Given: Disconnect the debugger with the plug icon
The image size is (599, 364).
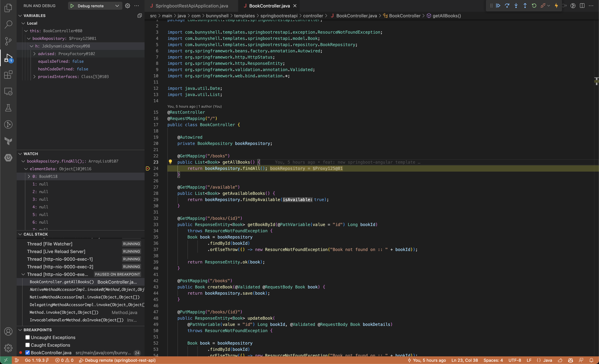Looking at the screenshot, I should click(543, 6).
